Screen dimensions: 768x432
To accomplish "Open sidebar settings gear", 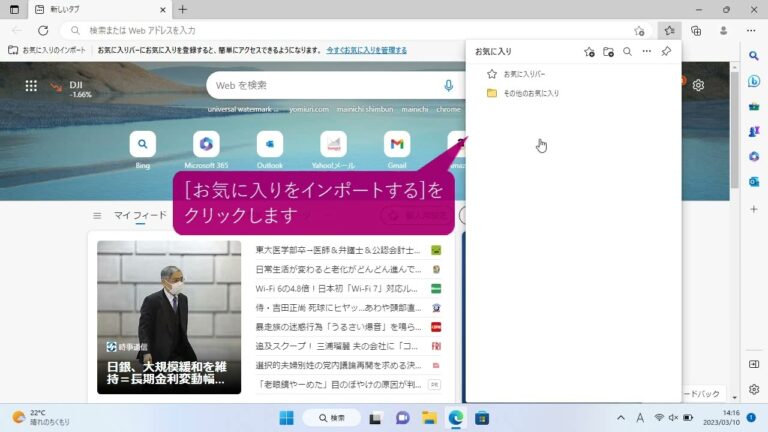I will [754, 389].
